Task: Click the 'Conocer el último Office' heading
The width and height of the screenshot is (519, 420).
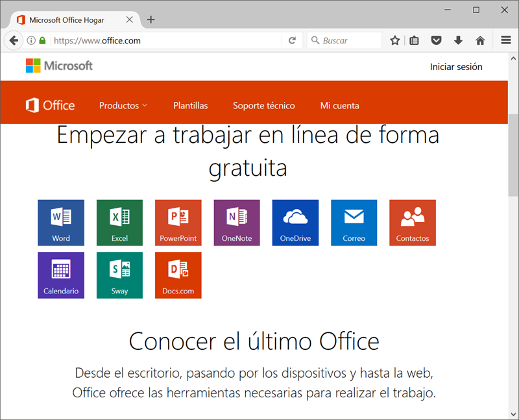Action: 254,341
